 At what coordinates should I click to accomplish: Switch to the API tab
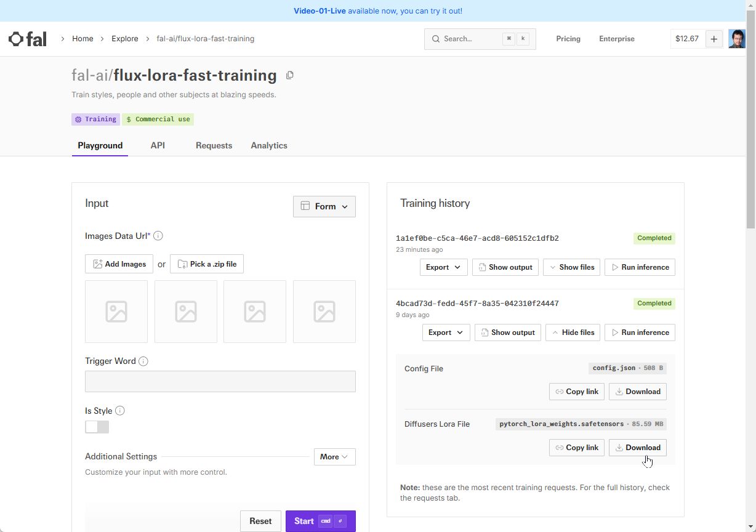tap(158, 145)
